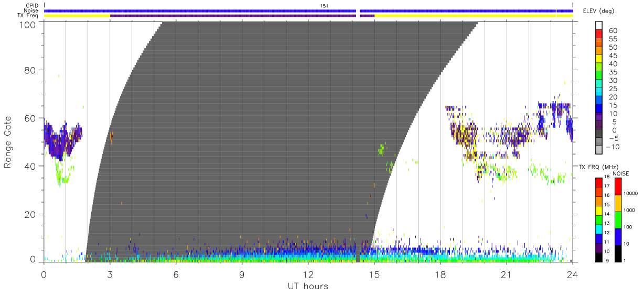
Task: Click the white top segment of the ELEV colorbar
Action: click(x=599, y=25)
